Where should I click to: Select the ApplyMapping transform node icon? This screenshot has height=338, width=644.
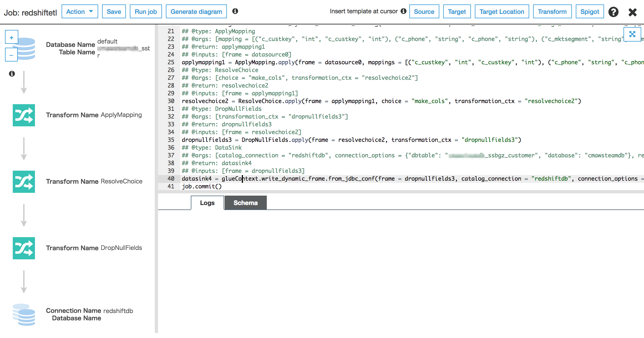[x=24, y=115]
